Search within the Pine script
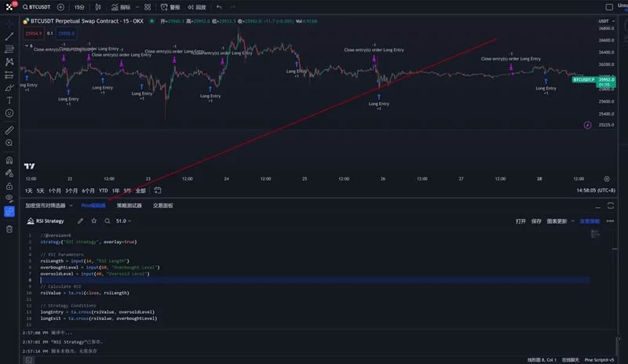 click(x=107, y=220)
